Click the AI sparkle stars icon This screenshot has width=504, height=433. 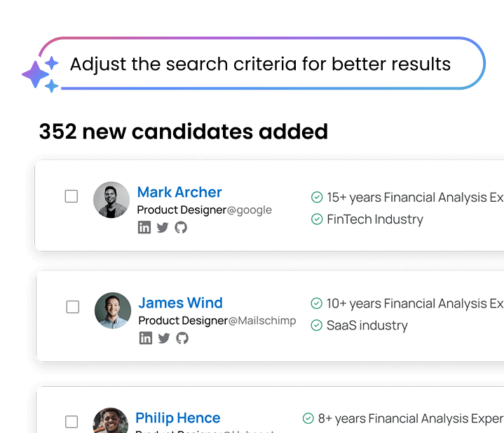[40, 74]
